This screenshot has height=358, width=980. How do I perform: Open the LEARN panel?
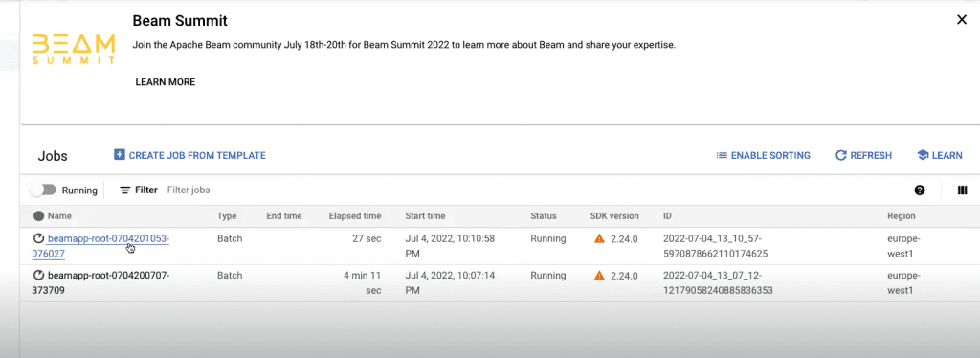tap(940, 156)
